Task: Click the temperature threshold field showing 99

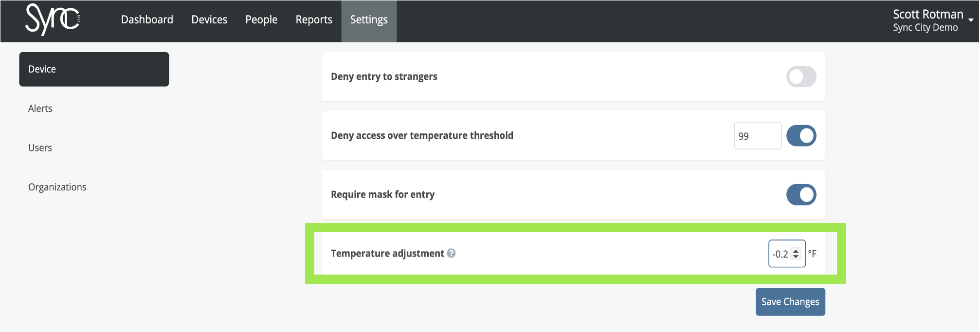Action: 758,136
